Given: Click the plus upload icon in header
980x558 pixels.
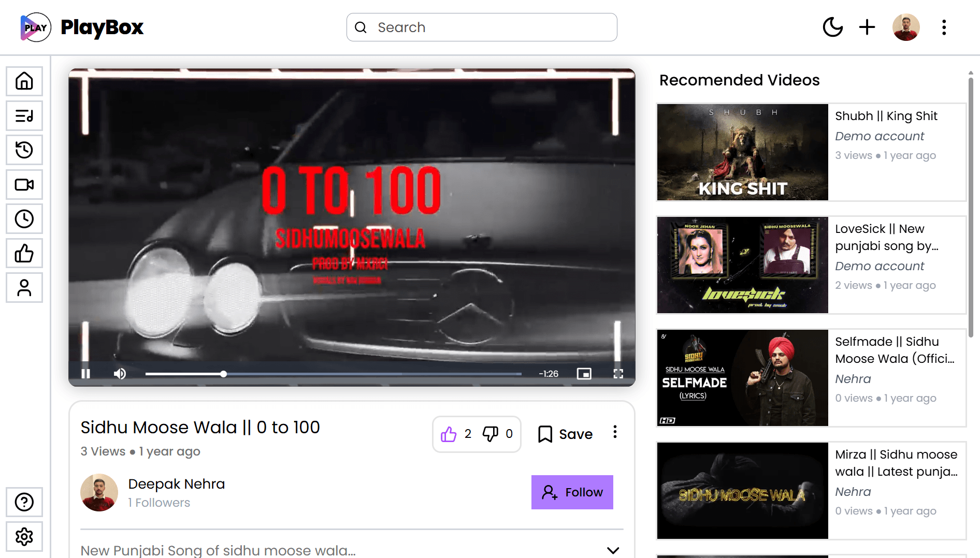Looking at the screenshot, I should point(867,27).
